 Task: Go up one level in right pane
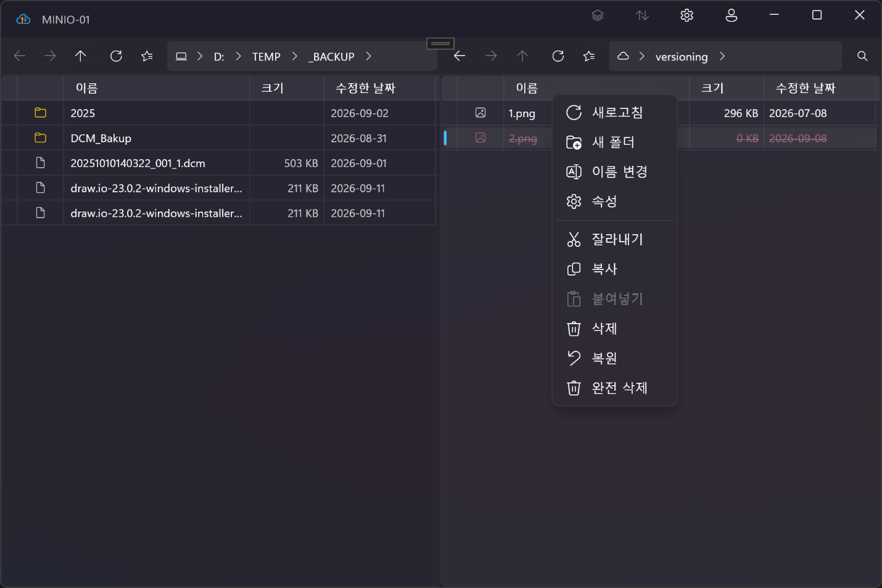[522, 56]
